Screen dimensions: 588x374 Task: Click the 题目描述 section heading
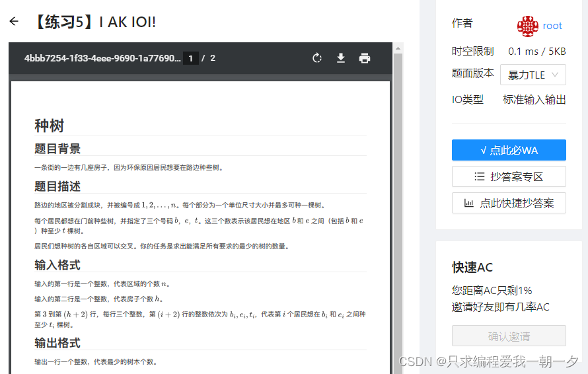coord(57,186)
